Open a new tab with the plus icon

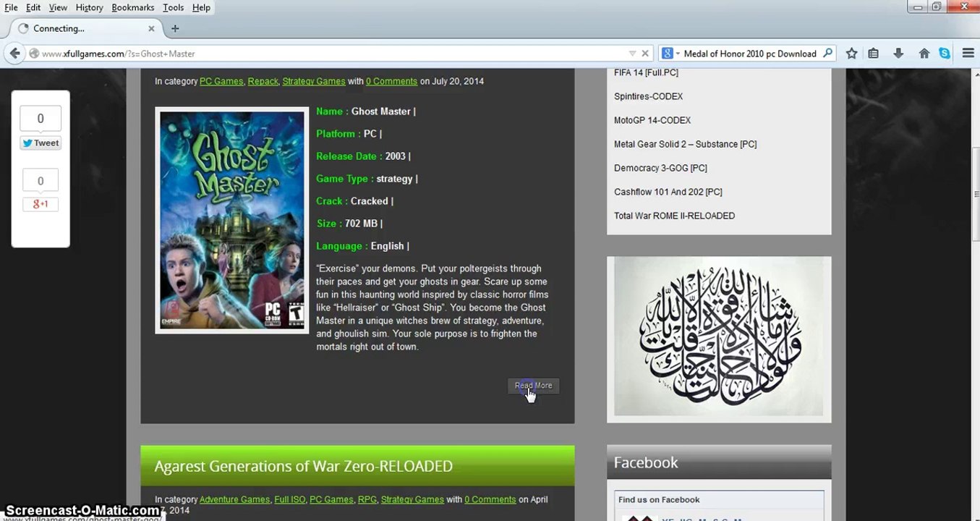[x=175, y=29]
